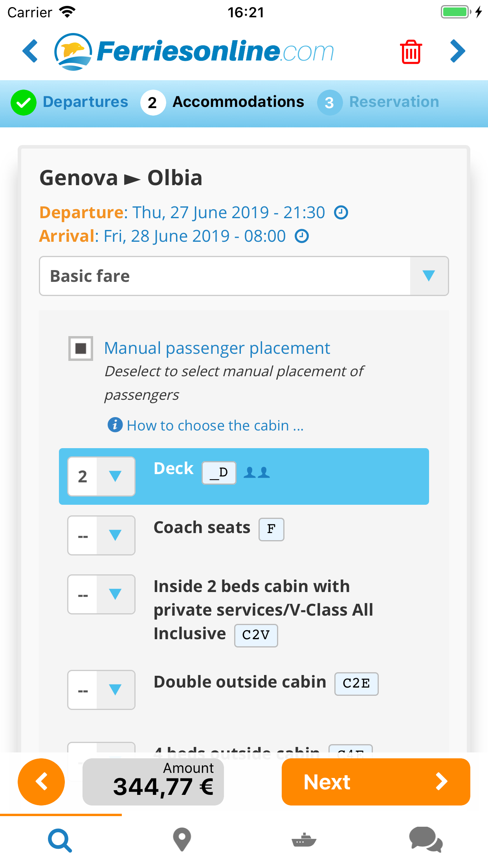Toggle Manual passenger placement checkbox
Image resolution: width=488 pixels, height=868 pixels.
(x=81, y=348)
